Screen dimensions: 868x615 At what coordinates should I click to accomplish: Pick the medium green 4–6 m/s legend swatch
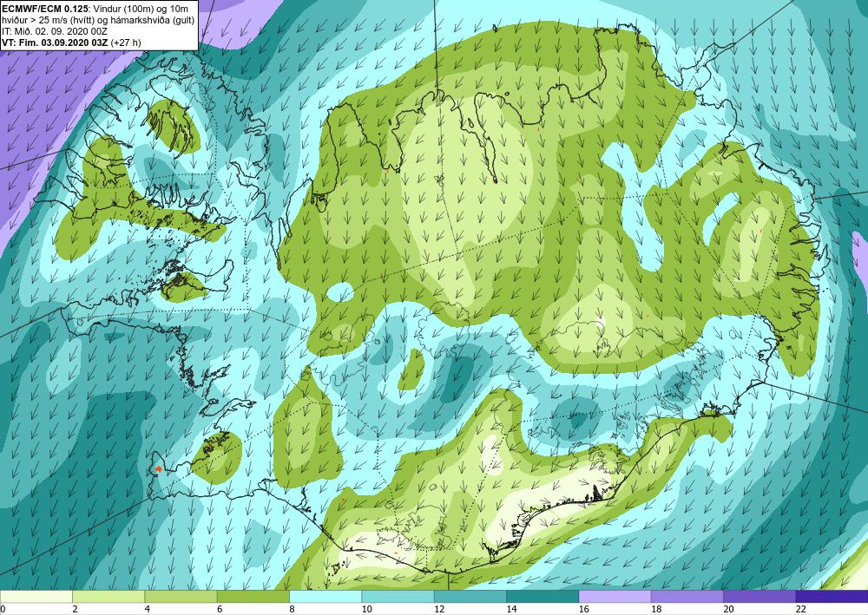[x=181, y=597]
